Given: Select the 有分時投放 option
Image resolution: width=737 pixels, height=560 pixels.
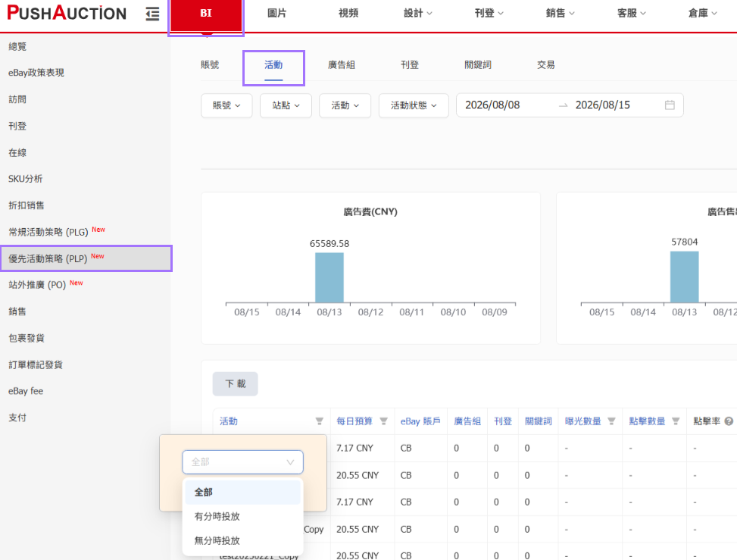Looking at the screenshot, I should pyautogui.click(x=242, y=516).
